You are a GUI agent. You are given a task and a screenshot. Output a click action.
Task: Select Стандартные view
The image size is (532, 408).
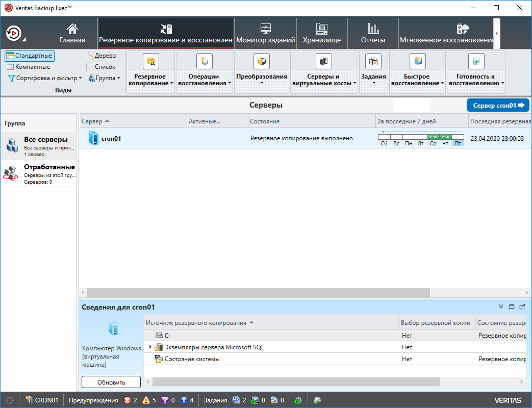coord(30,56)
